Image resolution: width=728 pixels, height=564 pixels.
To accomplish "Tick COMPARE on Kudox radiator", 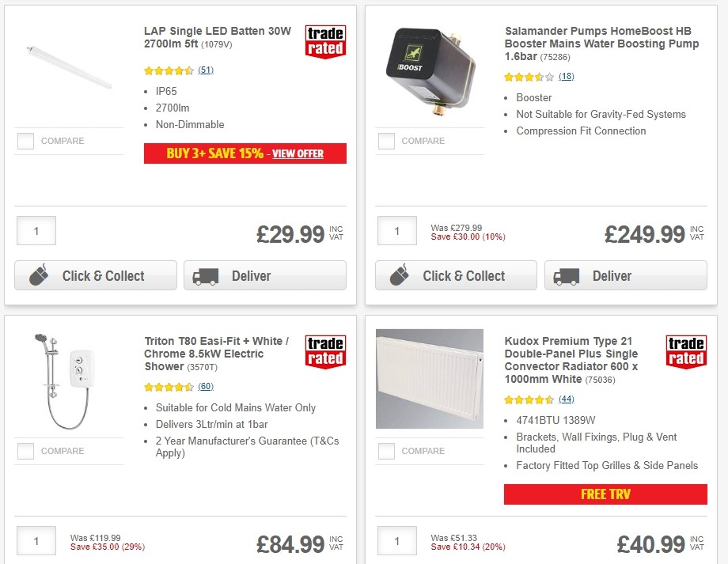I will [386, 451].
